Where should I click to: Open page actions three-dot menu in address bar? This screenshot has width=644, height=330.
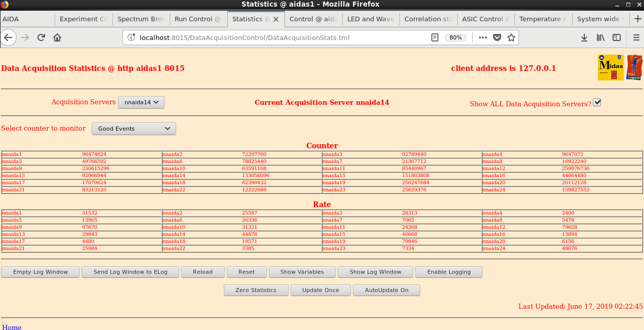[482, 37]
